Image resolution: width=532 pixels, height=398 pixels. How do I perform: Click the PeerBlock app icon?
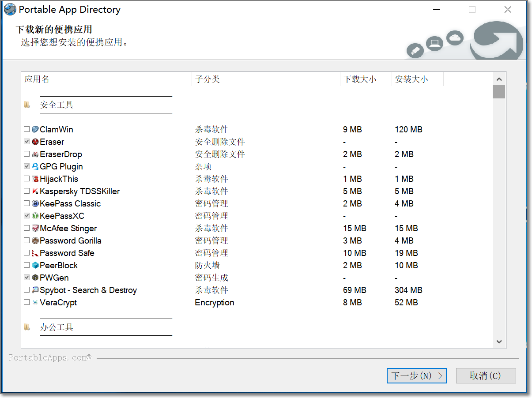tap(35, 265)
